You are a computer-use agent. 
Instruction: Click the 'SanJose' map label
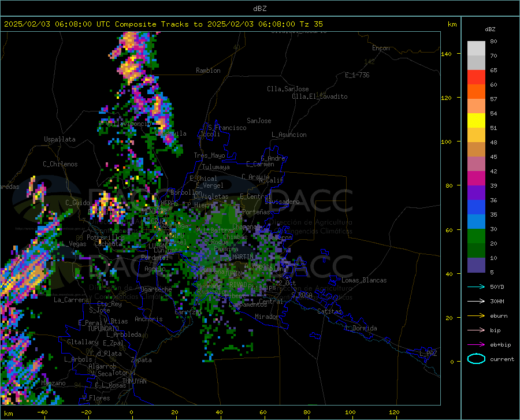click(x=259, y=121)
